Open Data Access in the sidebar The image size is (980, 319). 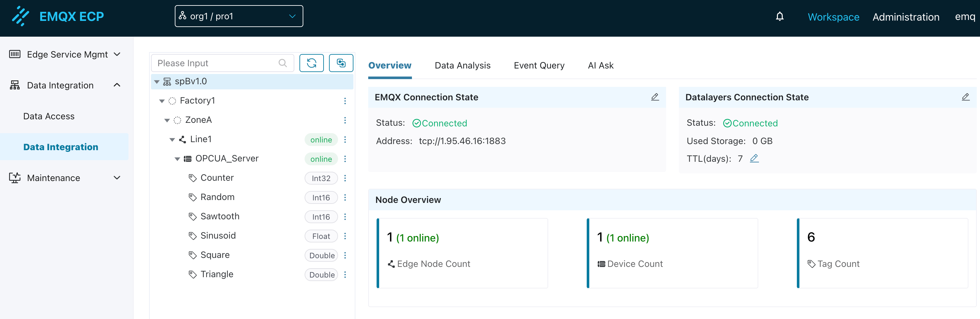49,116
